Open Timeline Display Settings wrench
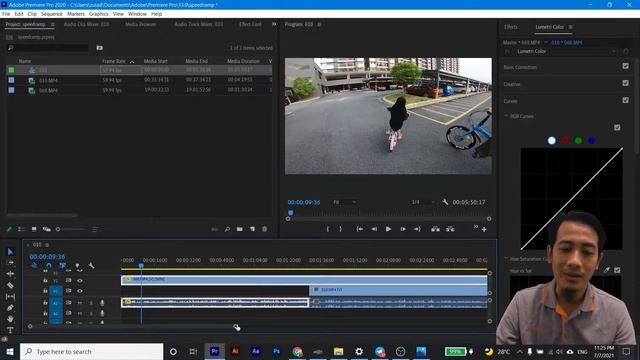The image size is (640, 360). click(x=91, y=266)
